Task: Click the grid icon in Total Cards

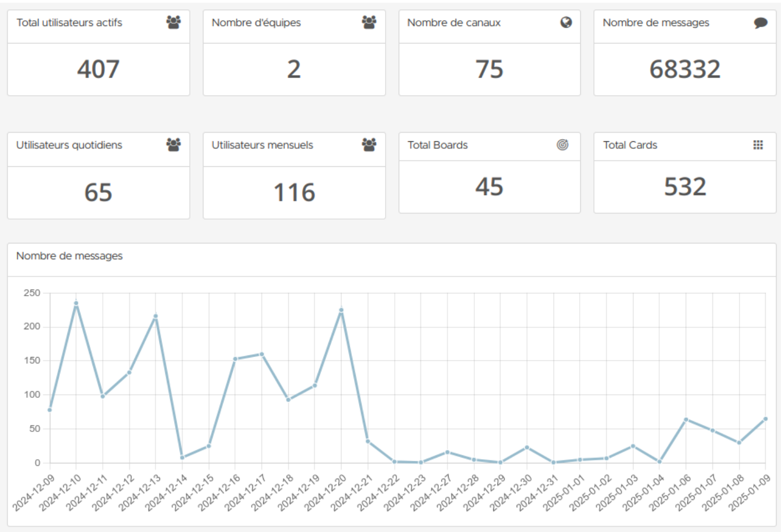Action: point(758,145)
